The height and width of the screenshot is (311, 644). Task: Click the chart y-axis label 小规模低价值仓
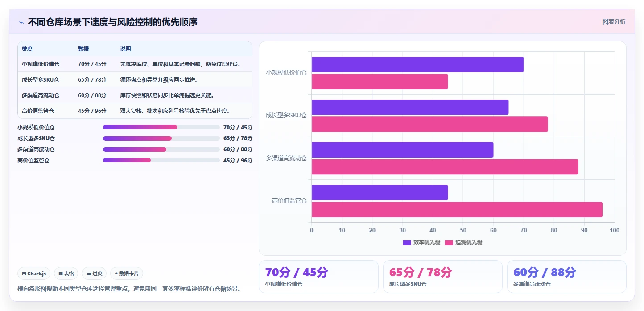(x=286, y=72)
